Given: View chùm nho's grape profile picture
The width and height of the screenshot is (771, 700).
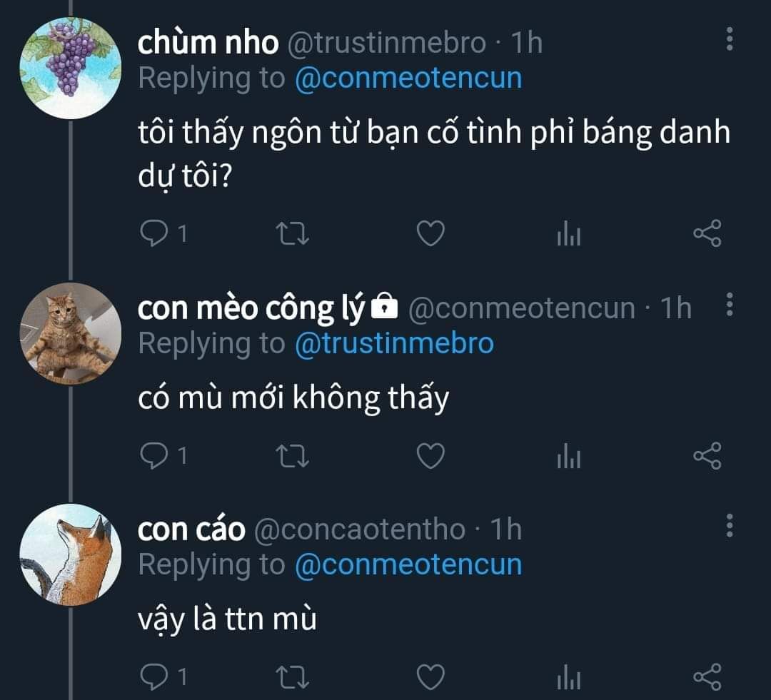Looking at the screenshot, I should 70,68.
